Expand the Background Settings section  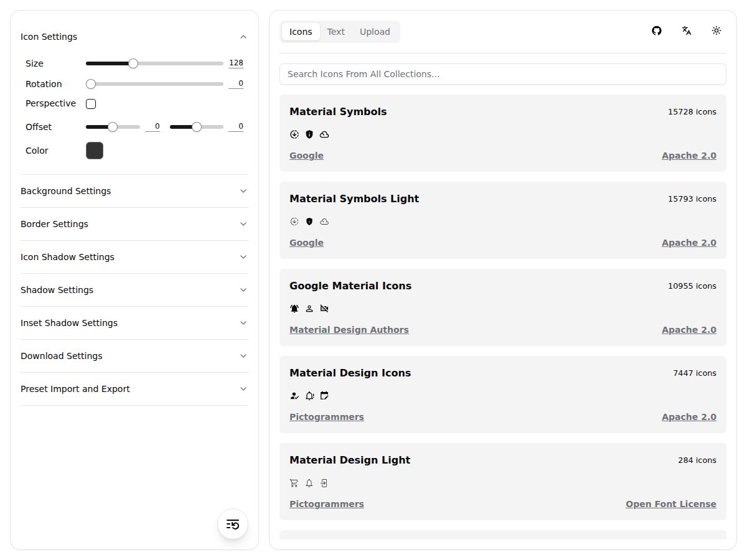[134, 191]
